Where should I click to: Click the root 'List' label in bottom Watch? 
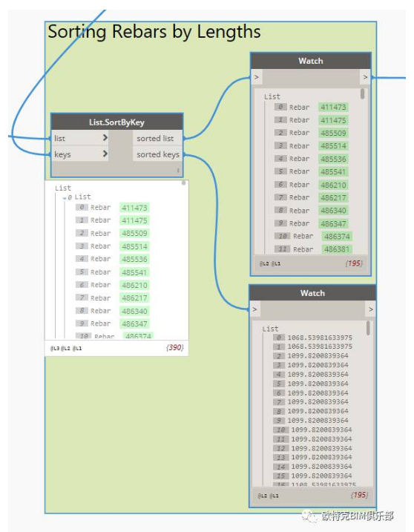pos(270,329)
